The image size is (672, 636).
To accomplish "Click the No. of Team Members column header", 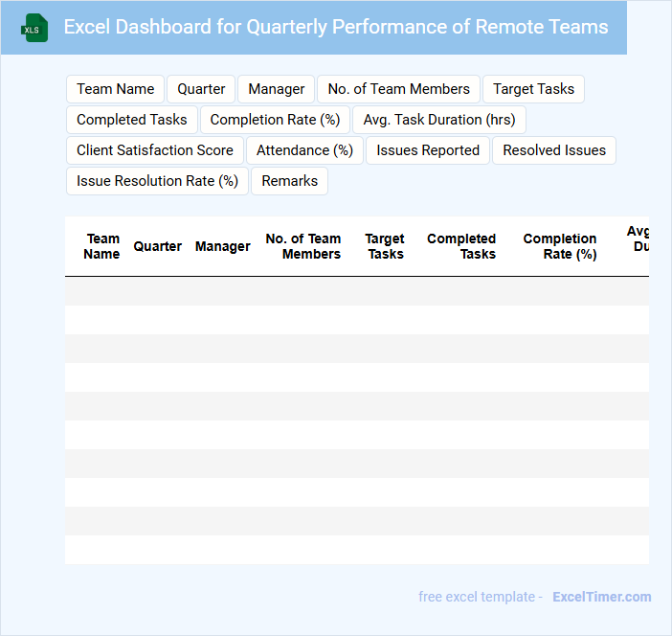I will click(303, 246).
